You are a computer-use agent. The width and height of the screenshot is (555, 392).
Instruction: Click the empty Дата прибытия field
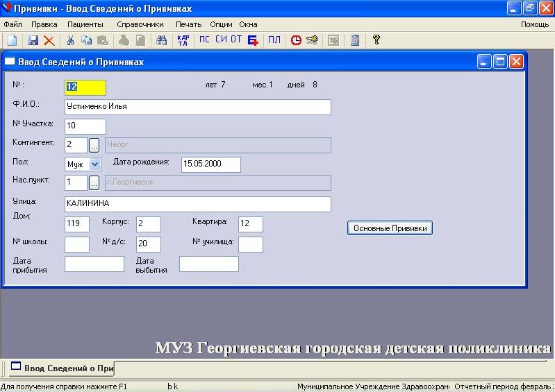(x=94, y=264)
